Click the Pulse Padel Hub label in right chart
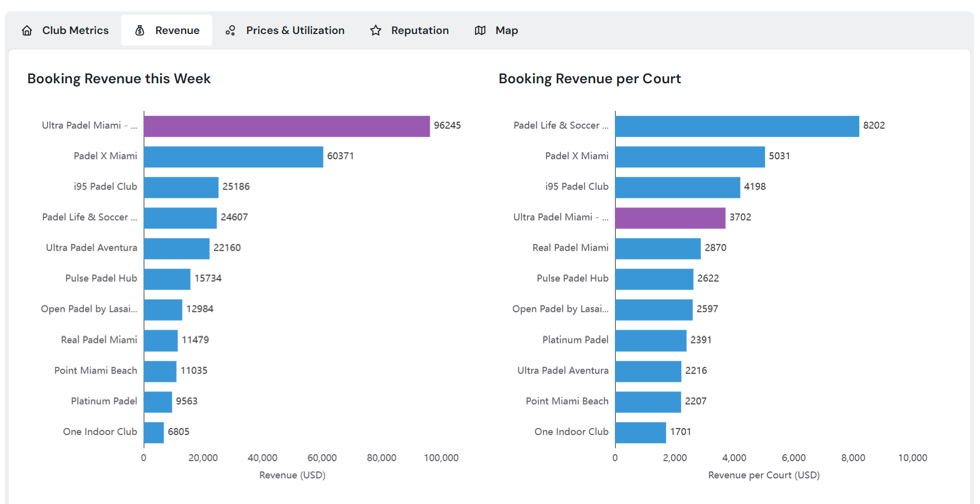980x504 pixels. pyautogui.click(x=572, y=278)
